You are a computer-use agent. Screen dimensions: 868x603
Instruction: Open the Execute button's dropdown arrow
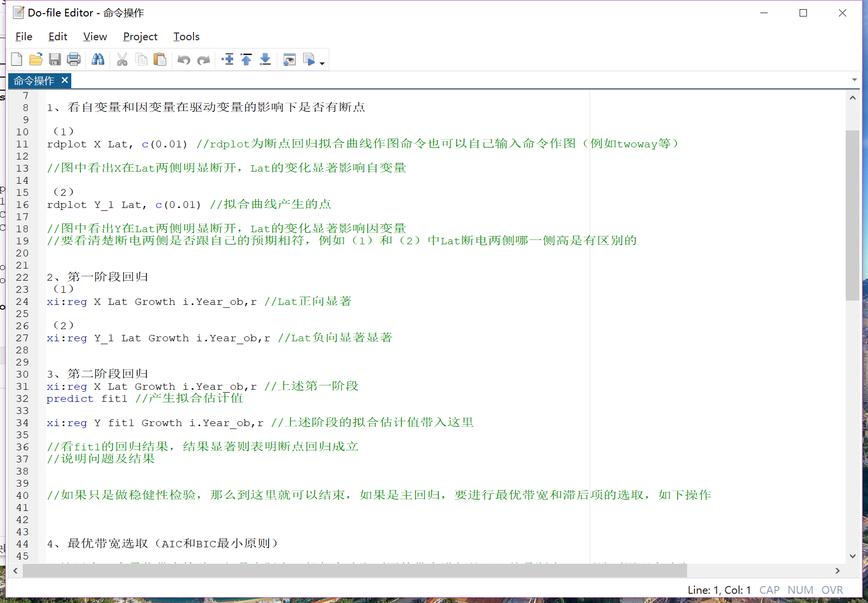[322, 63]
